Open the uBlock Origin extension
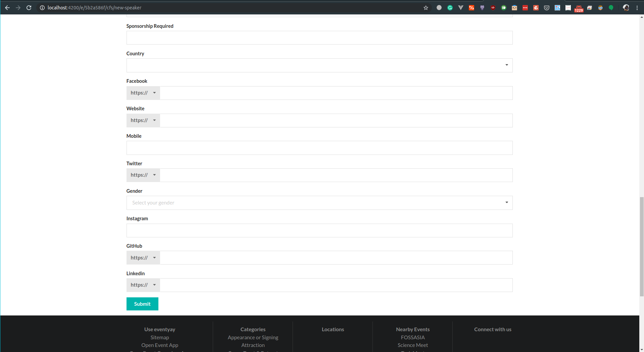The width and height of the screenshot is (644, 352). tap(493, 7)
